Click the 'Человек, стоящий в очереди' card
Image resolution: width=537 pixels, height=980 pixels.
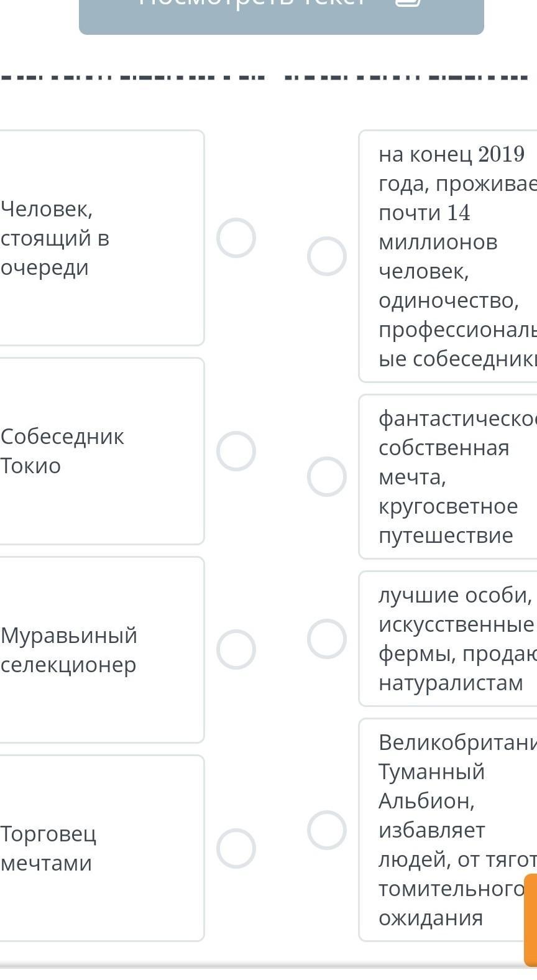pos(99,238)
